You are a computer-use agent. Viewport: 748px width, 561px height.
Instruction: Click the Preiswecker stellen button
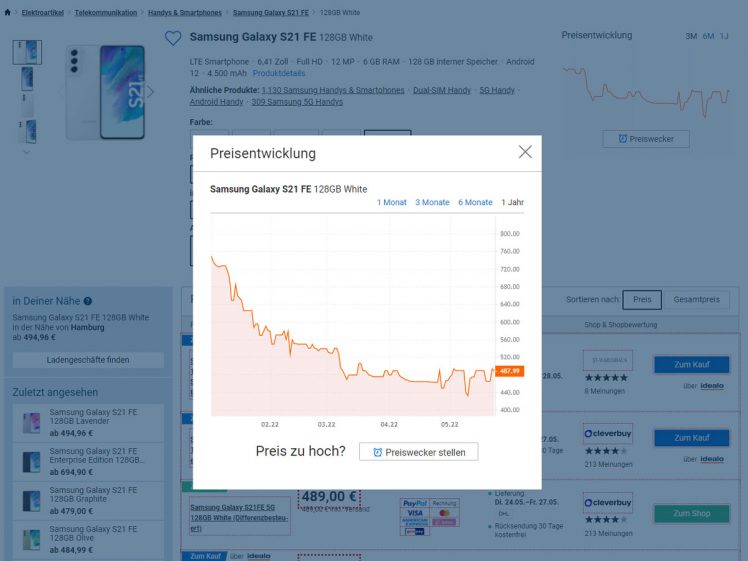coord(419,452)
